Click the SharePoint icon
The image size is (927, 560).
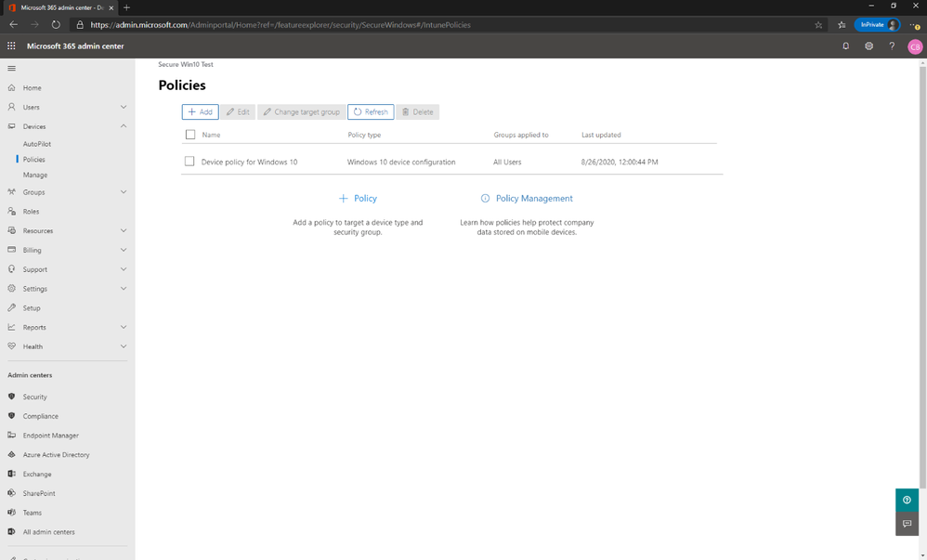coord(11,493)
